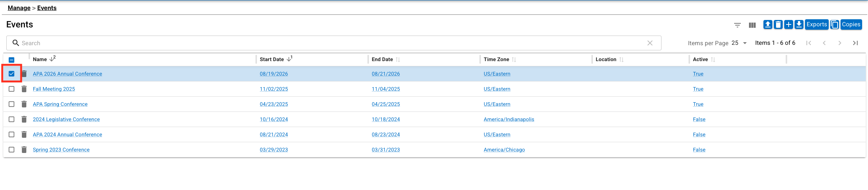
Task: Sort by the Time Zone column
Action: 496,59
